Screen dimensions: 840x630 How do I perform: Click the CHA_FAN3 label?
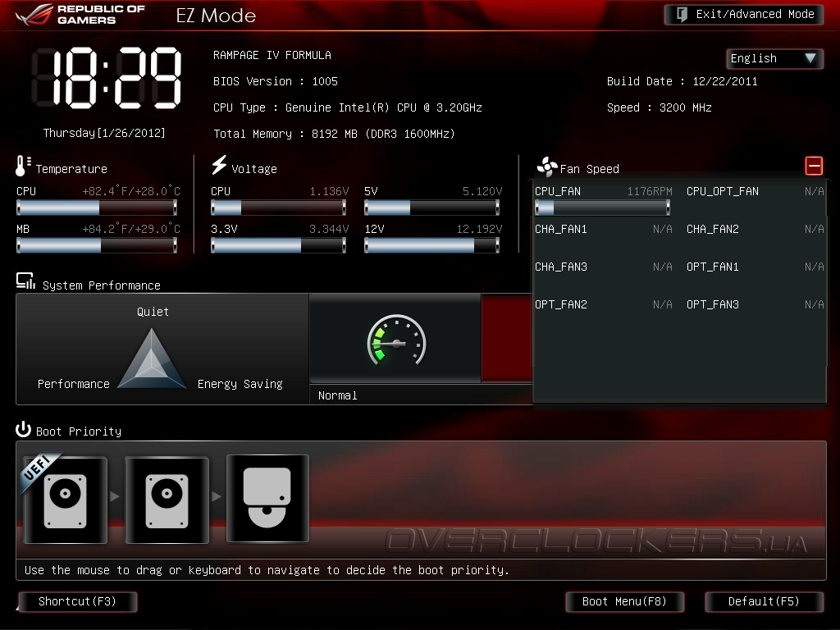(x=561, y=267)
